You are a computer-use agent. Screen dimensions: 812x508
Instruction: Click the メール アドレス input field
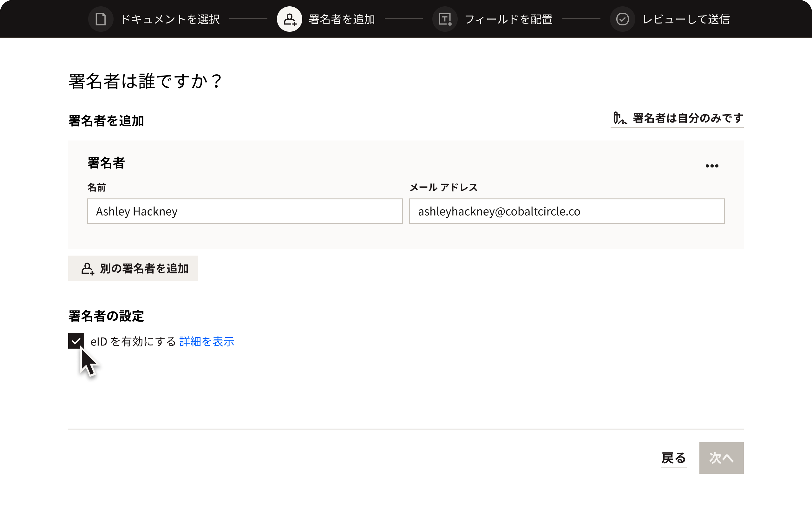pyautogui.click(x=567, y=211)
